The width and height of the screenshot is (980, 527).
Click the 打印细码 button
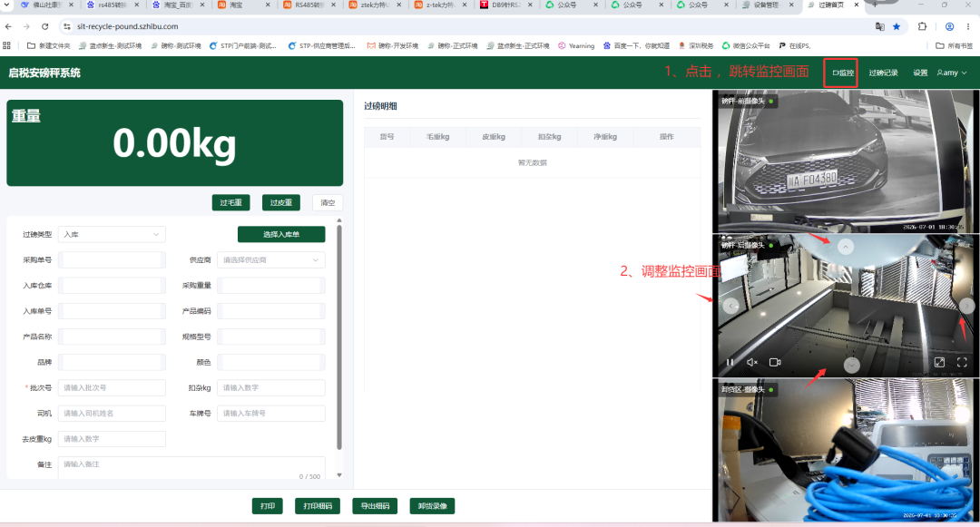click(x=318, y=506)
